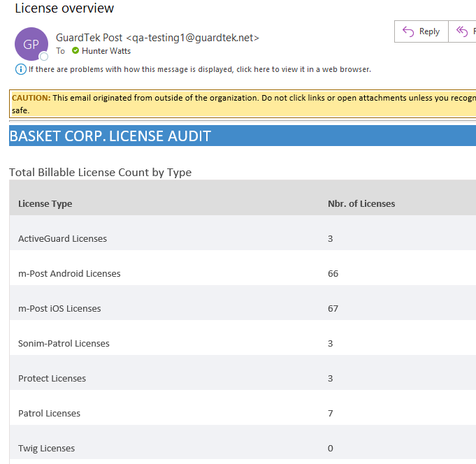The width and height of the screenshot is (476, 464).
Task: Select the Twig Licenses label
Action: tap(46, 448)
